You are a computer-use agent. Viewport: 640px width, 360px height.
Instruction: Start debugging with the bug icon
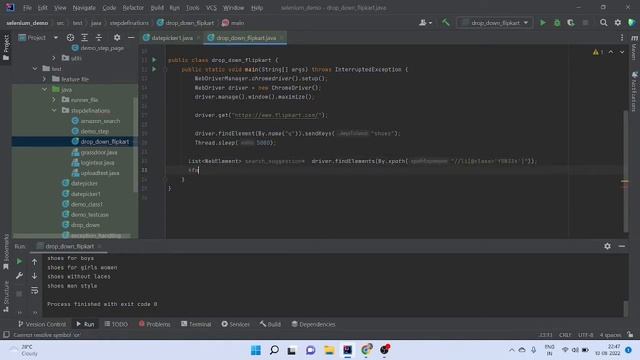pos(557,23)
